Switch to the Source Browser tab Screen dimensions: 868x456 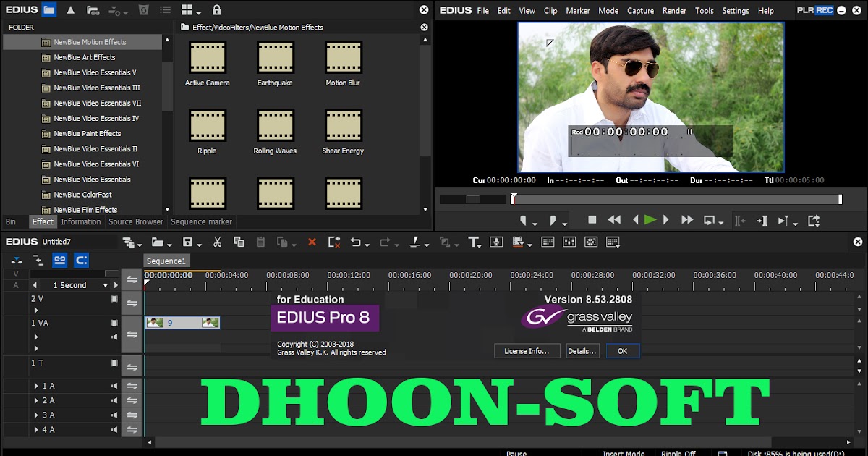pos(136,221)
